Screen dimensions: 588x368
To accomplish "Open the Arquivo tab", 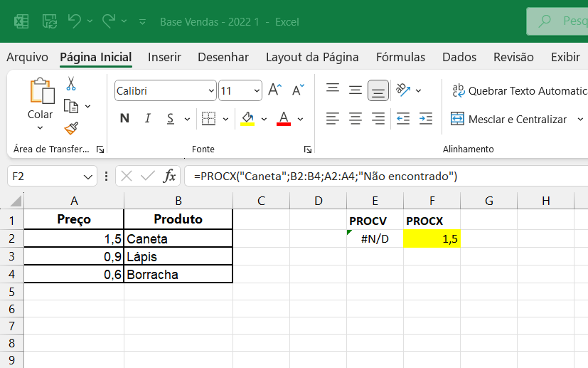I will [28, 57].
